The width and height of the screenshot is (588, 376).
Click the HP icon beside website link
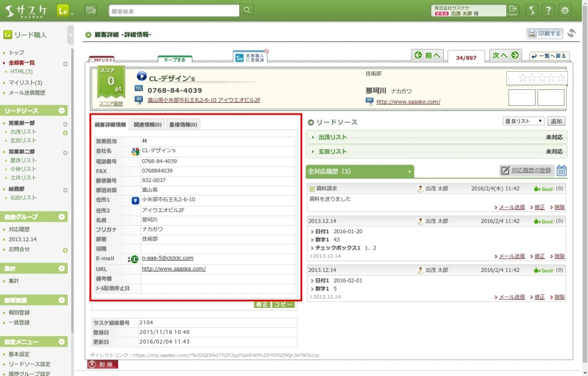[x=370, y=100]
